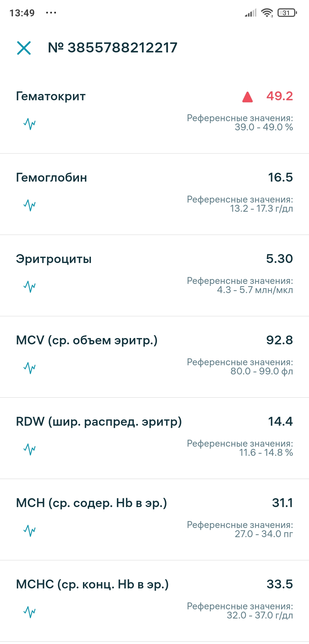Screen dimensions: 309x644
Task: Open the Гемоглобин trend chart icon
Action: (29, 205)
